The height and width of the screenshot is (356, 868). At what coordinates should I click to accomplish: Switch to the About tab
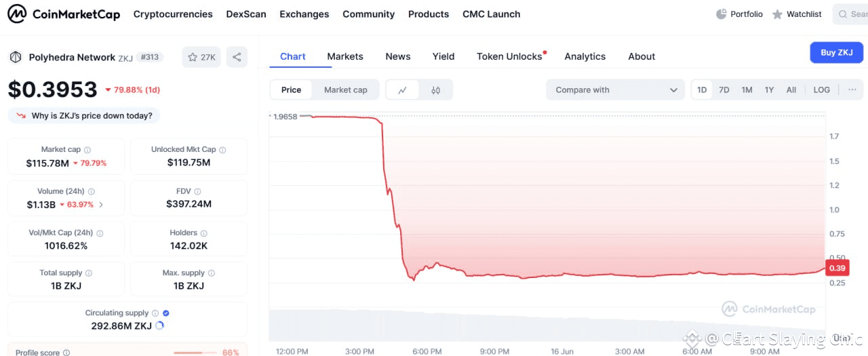(x=642, y=56)
